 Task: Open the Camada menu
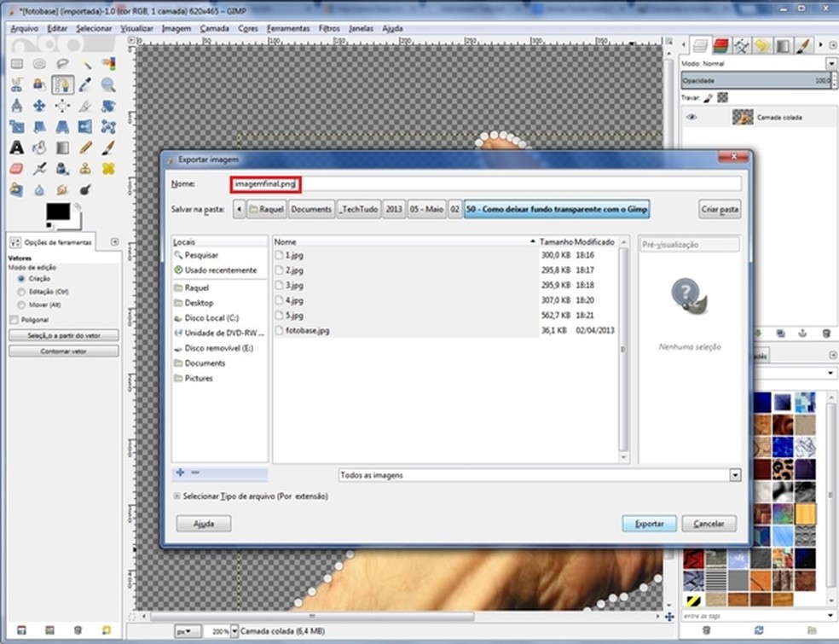click(x=214, y=28)
